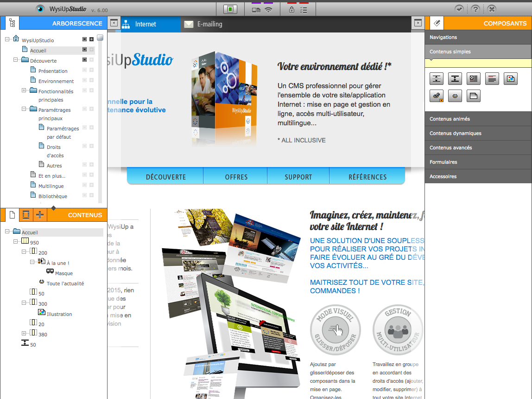Open the Formulaires section
This screenshot has height=399, width=532.
coord(478,162)
